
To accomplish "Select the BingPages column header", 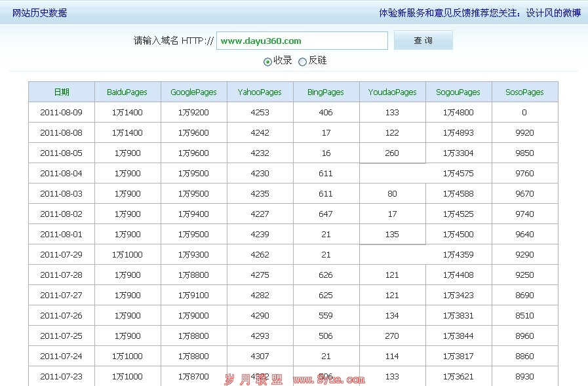I will click(x=326, y=92).
